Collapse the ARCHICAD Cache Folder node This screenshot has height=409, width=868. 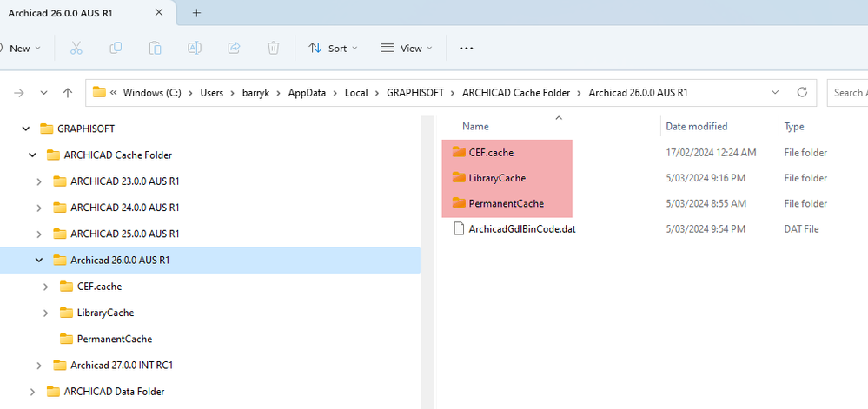pos(32,155)
